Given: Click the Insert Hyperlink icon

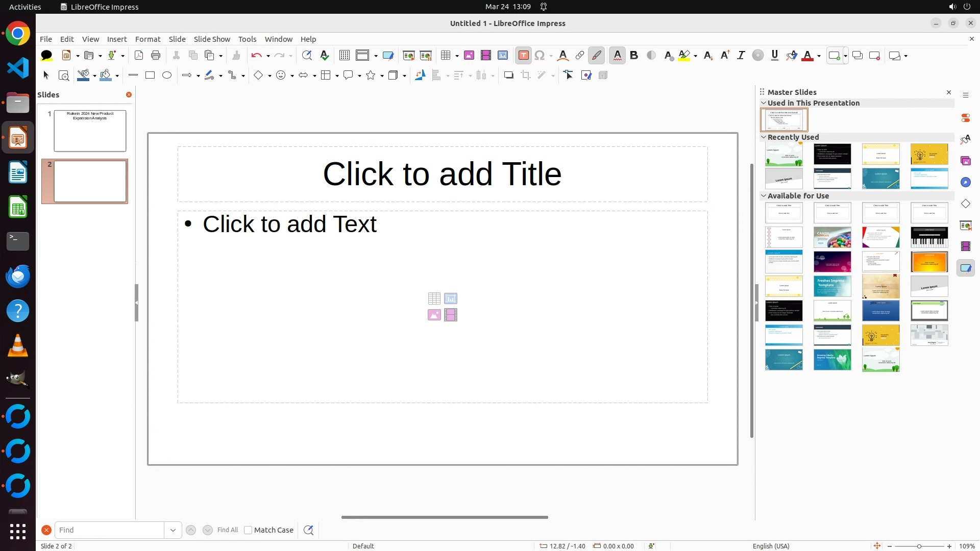Looking at the screenshot, I should pos(580,56).
